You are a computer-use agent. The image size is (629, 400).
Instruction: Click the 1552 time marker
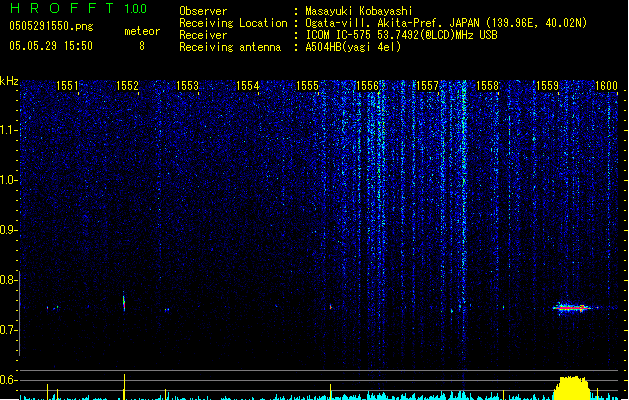tap(127, 86)
